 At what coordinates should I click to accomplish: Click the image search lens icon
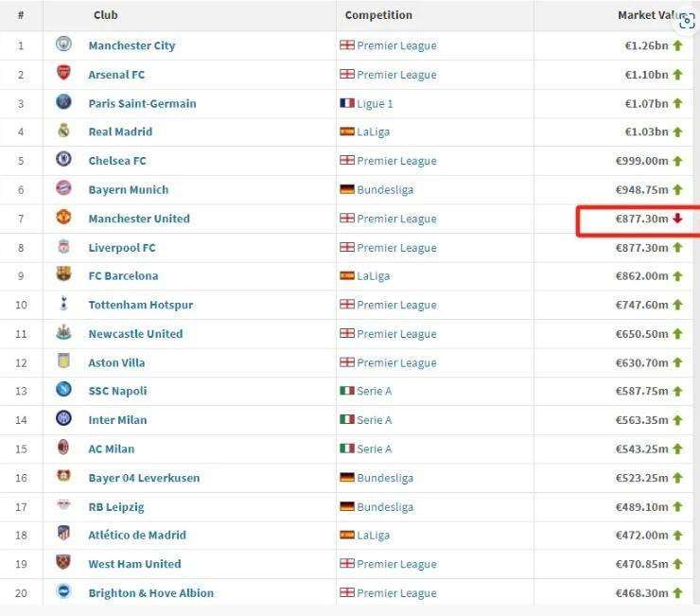coord(687,21)
